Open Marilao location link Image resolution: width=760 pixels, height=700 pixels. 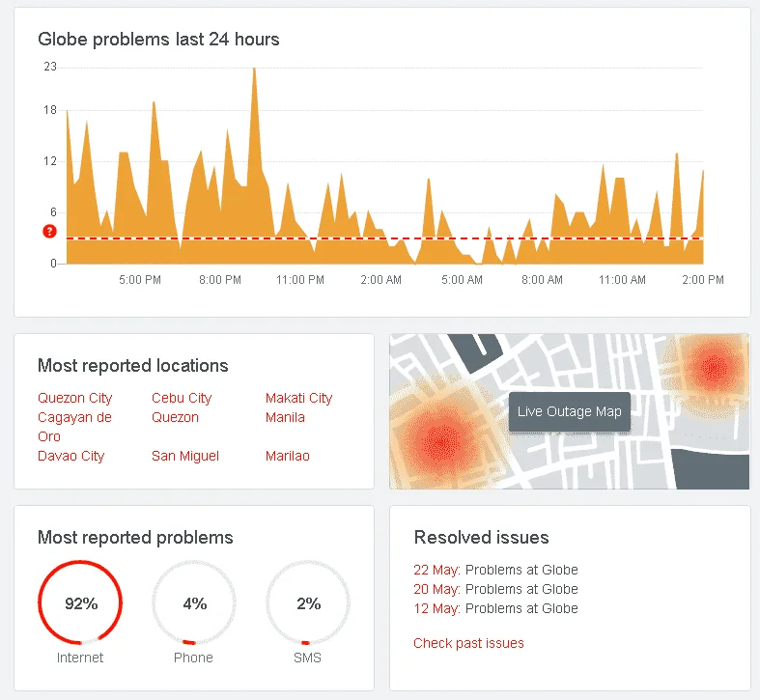(x=288, y=456)
